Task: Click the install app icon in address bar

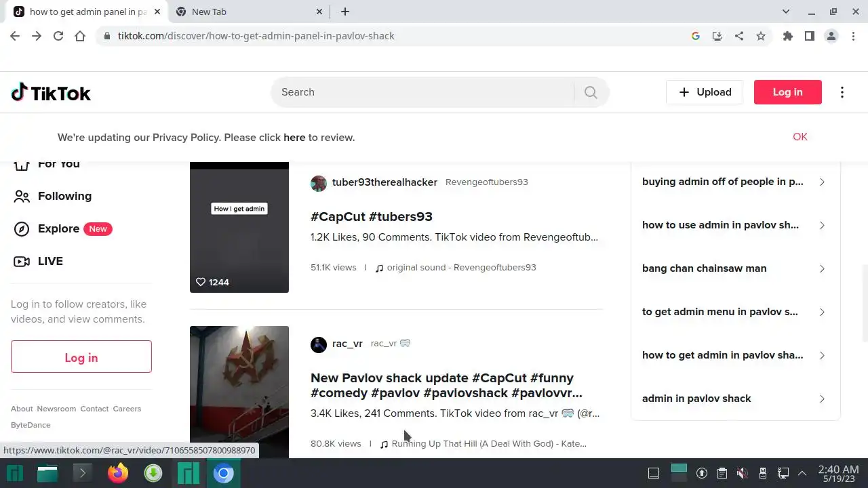Action: pos(717,36)
